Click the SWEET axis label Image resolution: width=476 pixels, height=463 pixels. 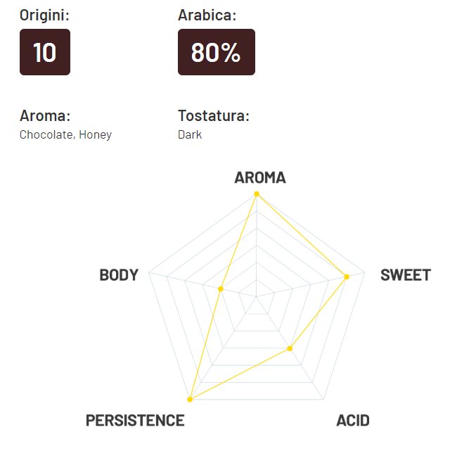pyautogui.click(x=406, y=275)
